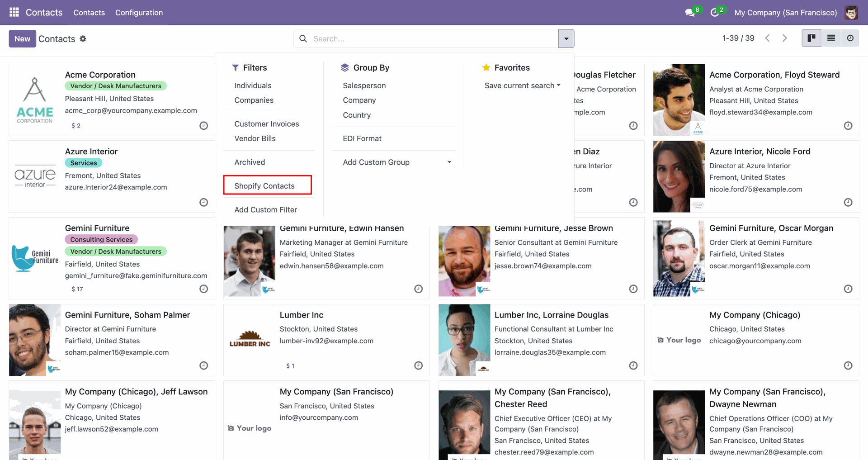
Task: Toggle the search options dropdown arrow
Action: (x=566, y=39)
